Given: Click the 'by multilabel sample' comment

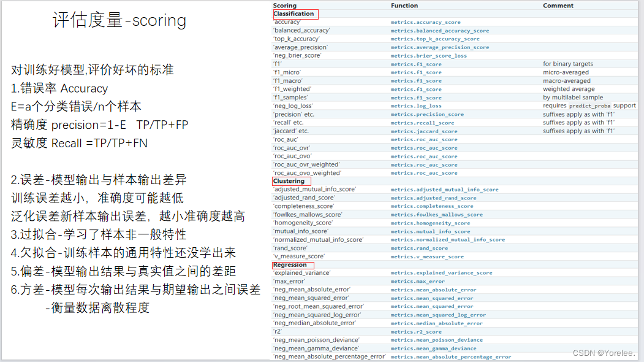Looking at the screenshot, I should point(573,98).
